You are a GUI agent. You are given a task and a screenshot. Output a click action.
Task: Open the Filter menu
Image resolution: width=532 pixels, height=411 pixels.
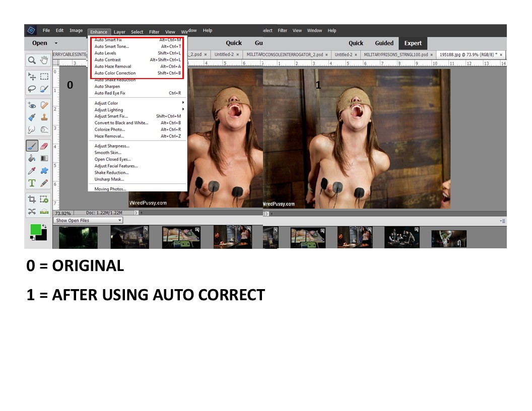tap(154, 32)
